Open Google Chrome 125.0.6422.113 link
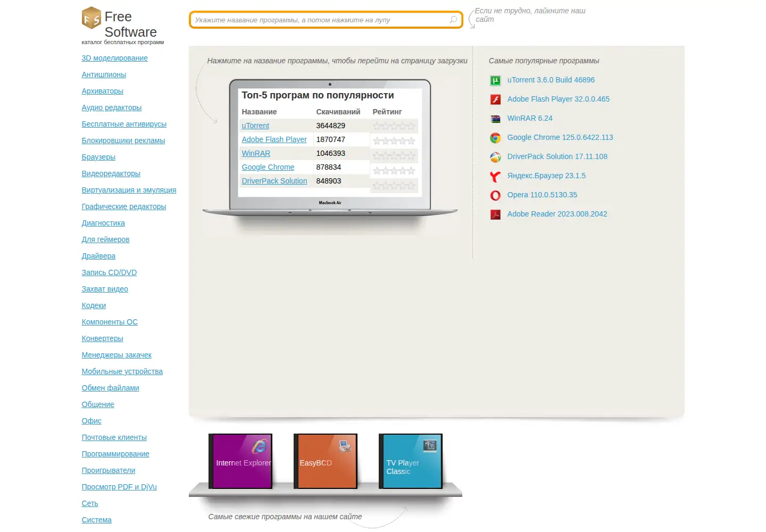Image resolution: width=766 pixels, height=532 pixels. click(560, 137)
